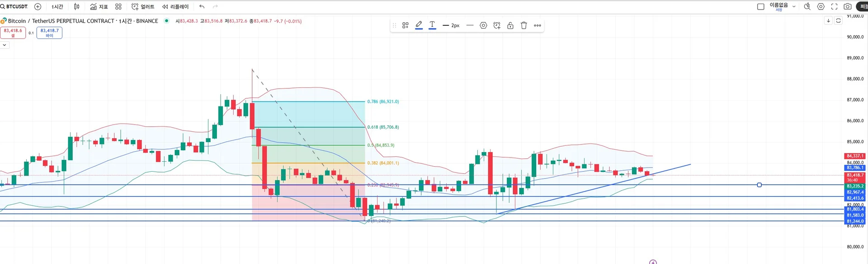Image resolution: width=868 pixels, height=264 pixels.
Task: Select chart layout square icon
Action: [761, 7]
